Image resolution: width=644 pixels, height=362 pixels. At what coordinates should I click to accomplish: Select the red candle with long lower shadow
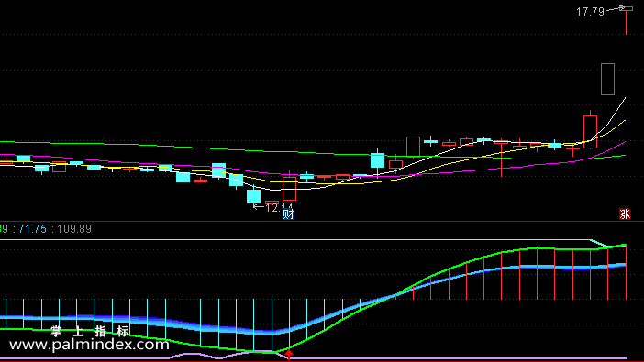[502, 158]
